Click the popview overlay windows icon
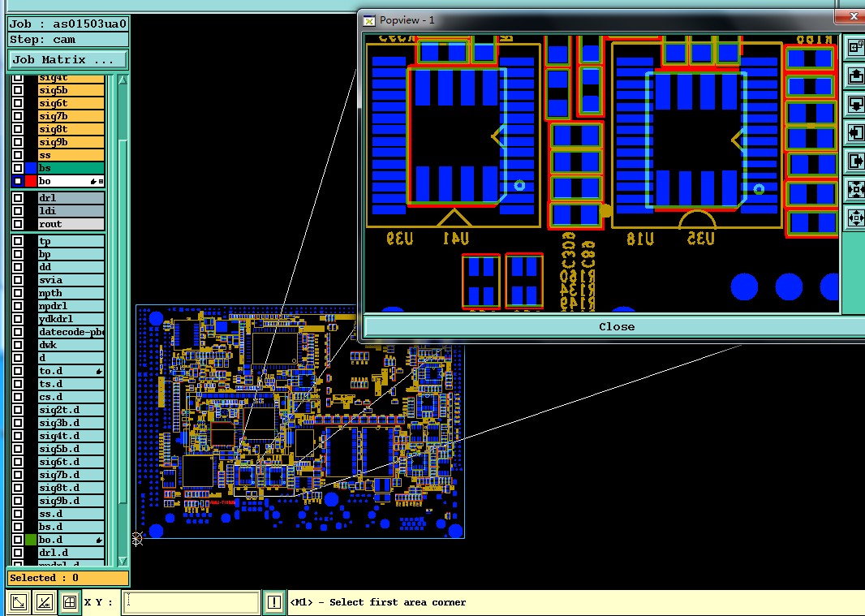This screenshot has width=865, height=616. pos(855,47)
